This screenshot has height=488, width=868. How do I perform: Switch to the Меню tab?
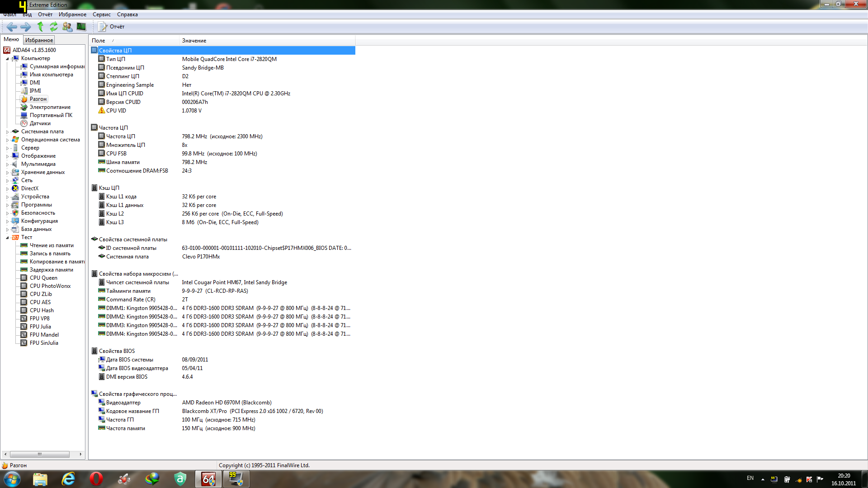pyautogui.click(x=11, y=40)
